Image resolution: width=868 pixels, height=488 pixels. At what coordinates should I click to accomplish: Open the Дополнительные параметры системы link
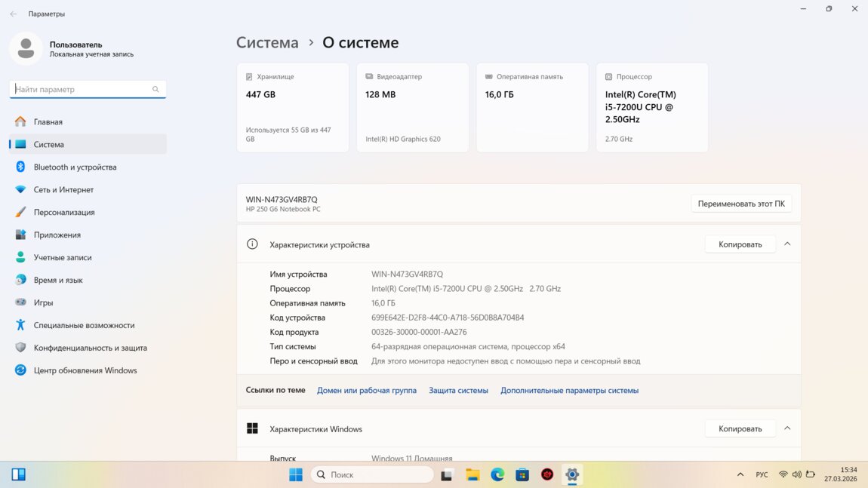(x=569, y=391)
